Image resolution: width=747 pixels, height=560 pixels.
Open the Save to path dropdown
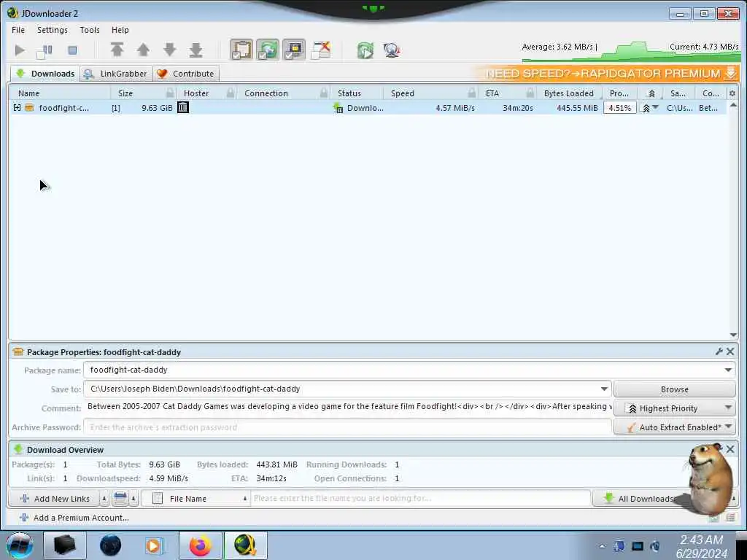coord(604,389)
